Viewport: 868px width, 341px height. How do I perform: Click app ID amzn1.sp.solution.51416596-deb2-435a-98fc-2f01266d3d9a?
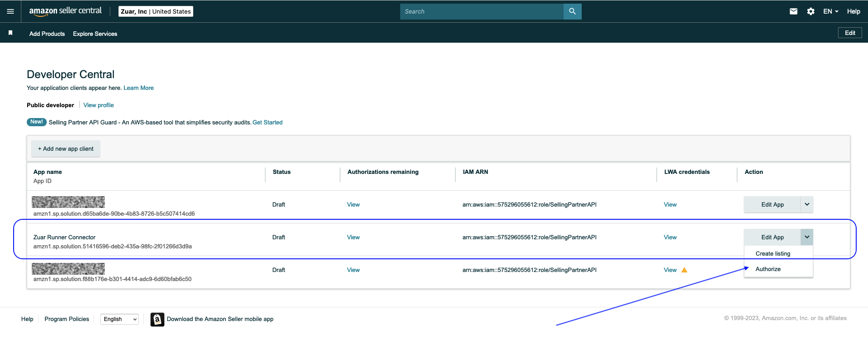click(113, 247)
